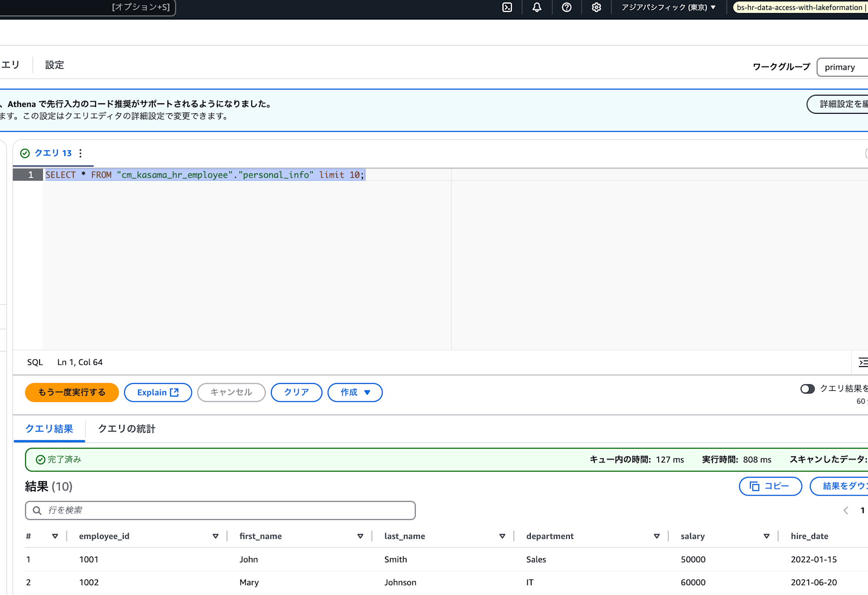This screenshot has height=595, width=868.
Task: Click the cell showing Mary
Action: [x=249, y=583]
